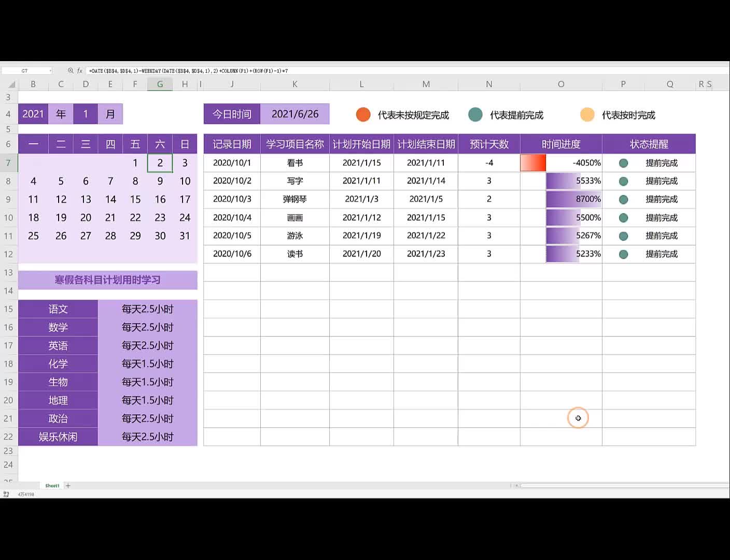730x560 pixels.
Task: Click the teal status dot in the 弹钢琴 row
Action: click(x=624, y=200)
